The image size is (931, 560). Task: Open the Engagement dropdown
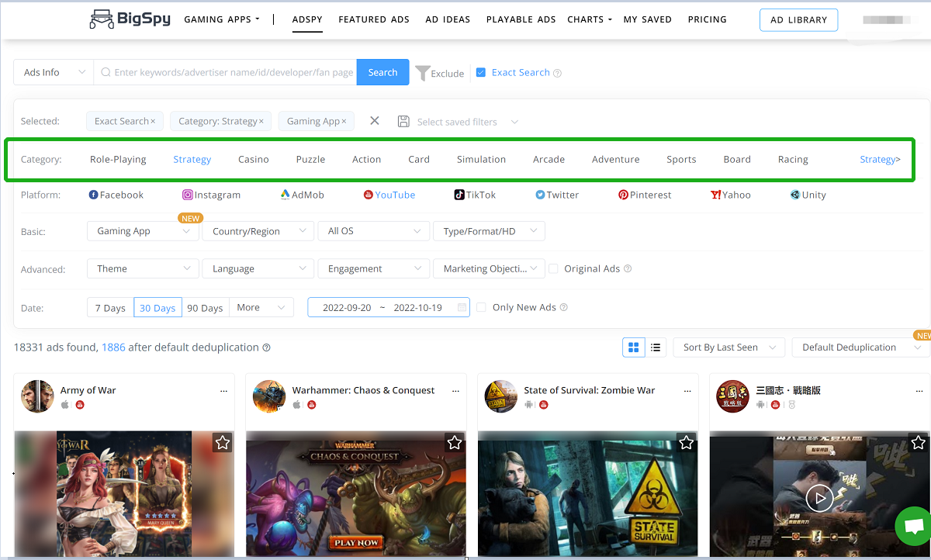point(373,269)
